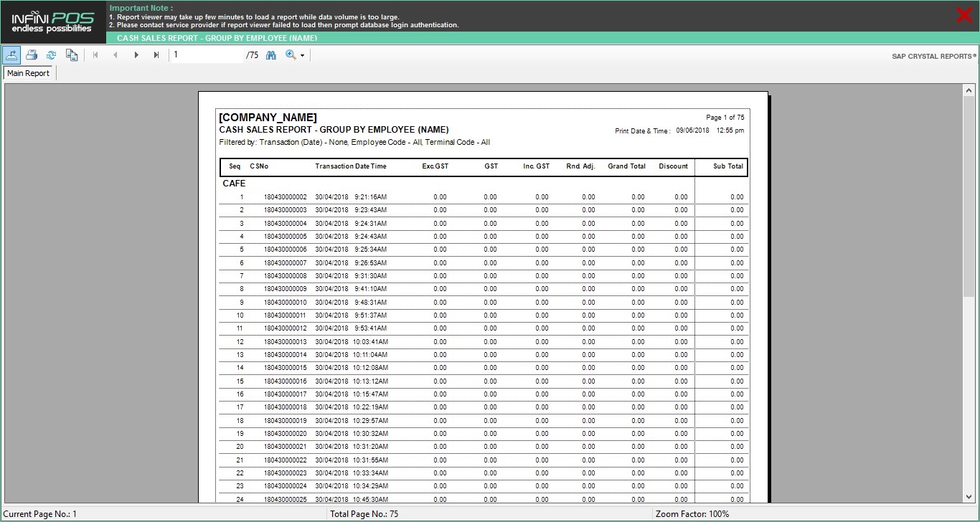Click the SAP Crystal Reports label
The height and width of the screenshot is (522, 980).
click(x=933, y=56)
